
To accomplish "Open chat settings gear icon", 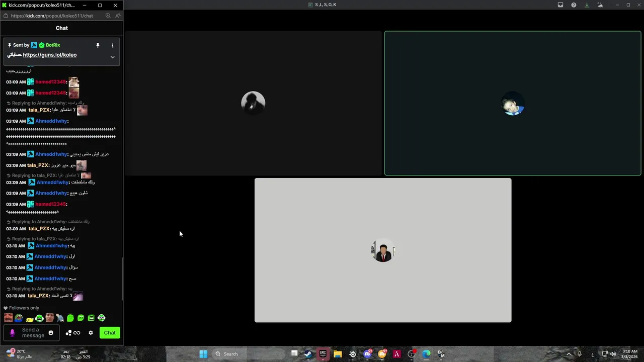I will 91,333.
